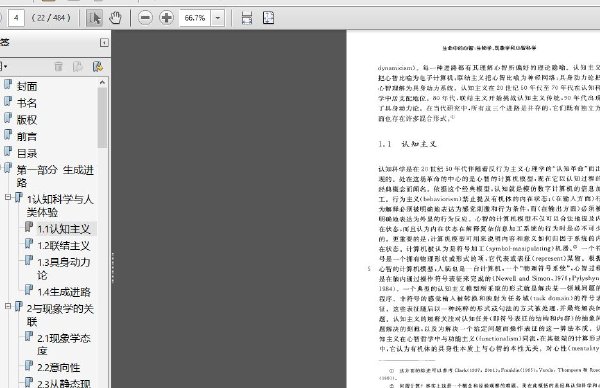This screenshot has width=600, height=388.
Task: Collapse the 1认知科学与人类体验 node
Action: pos(8,197)
